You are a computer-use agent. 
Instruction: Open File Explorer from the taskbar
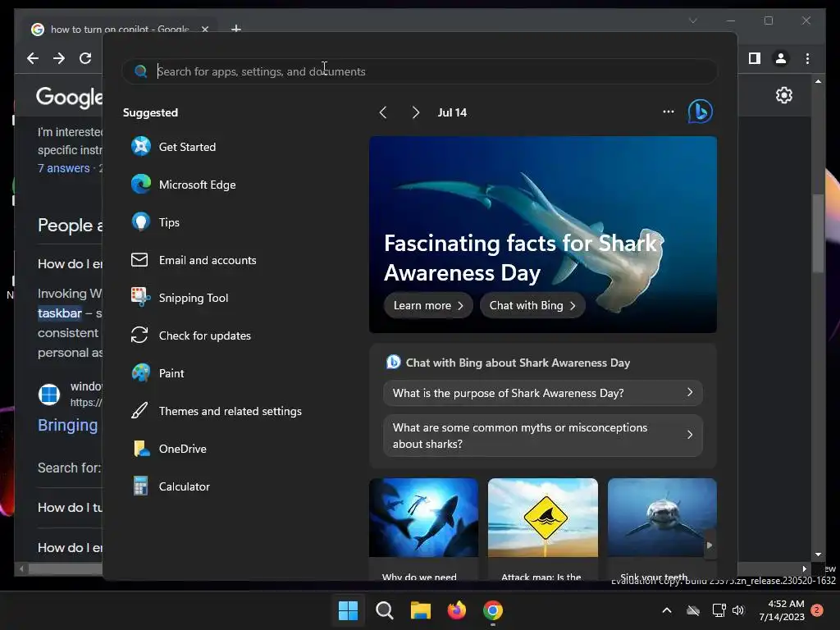(x=421, y=610)
